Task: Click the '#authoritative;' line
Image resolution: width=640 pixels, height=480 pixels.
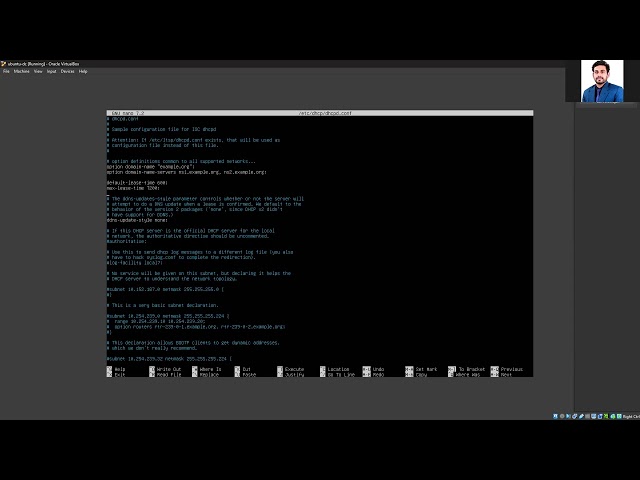Action: tap(127, 241)
